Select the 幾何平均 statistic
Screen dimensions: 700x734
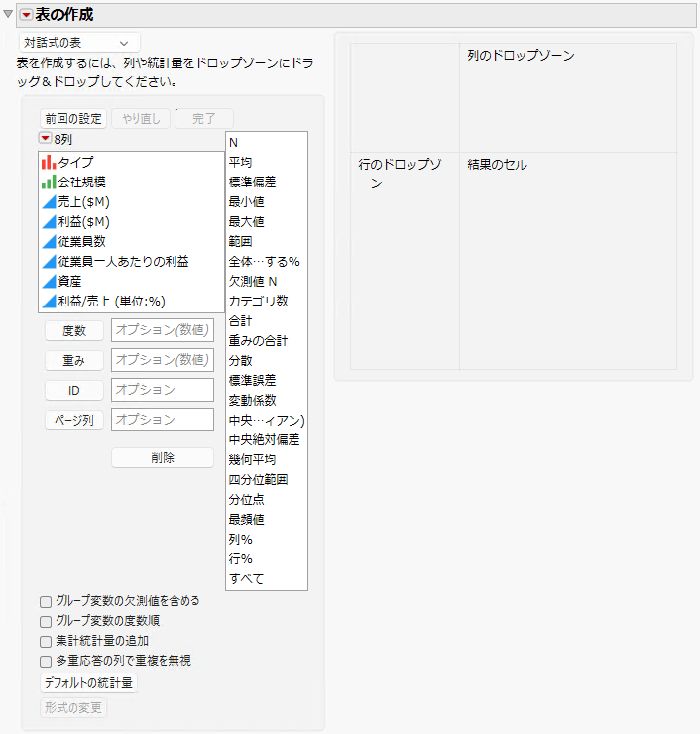[x=252, y=459]
